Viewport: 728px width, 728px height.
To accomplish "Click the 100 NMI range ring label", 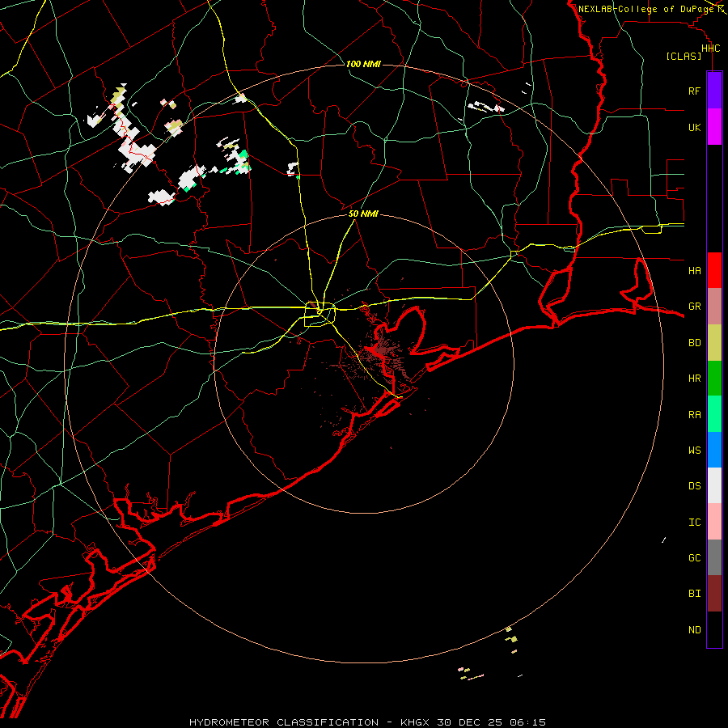I will tap(363, 64).
